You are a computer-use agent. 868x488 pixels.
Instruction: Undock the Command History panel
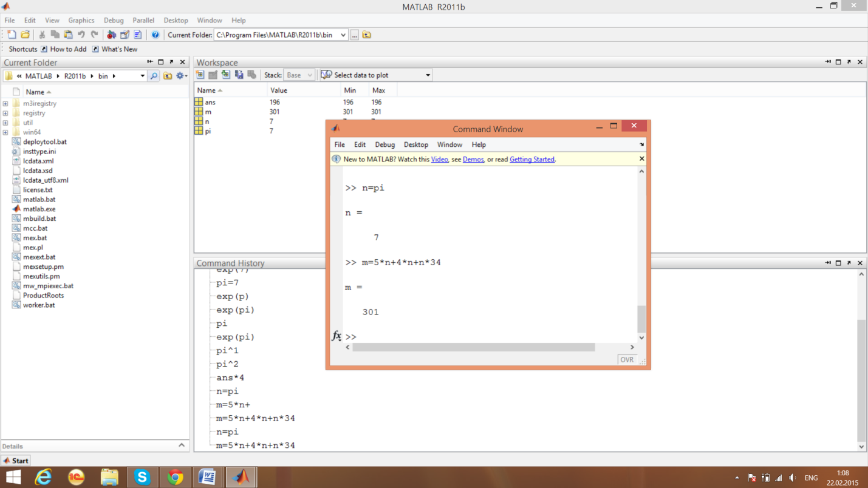[x=849, y=263]
